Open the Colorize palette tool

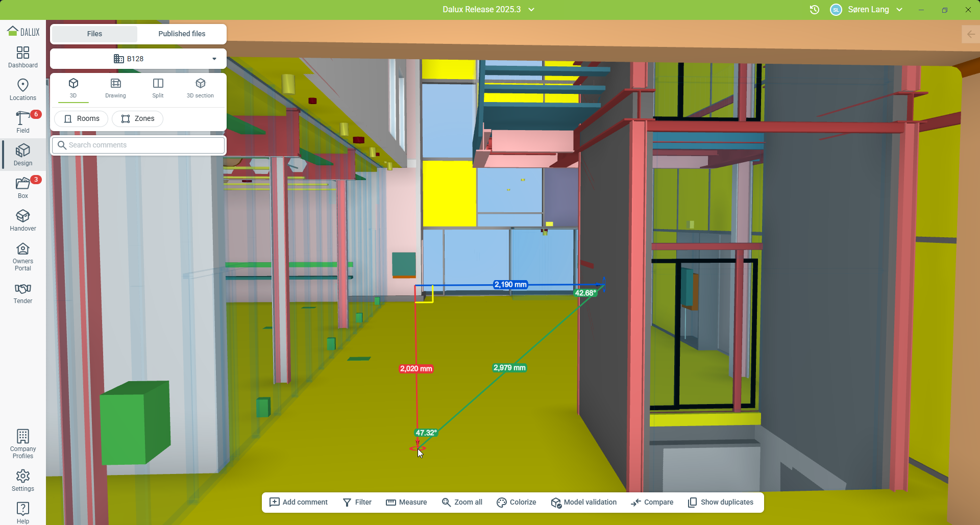(x=516, y=502)
